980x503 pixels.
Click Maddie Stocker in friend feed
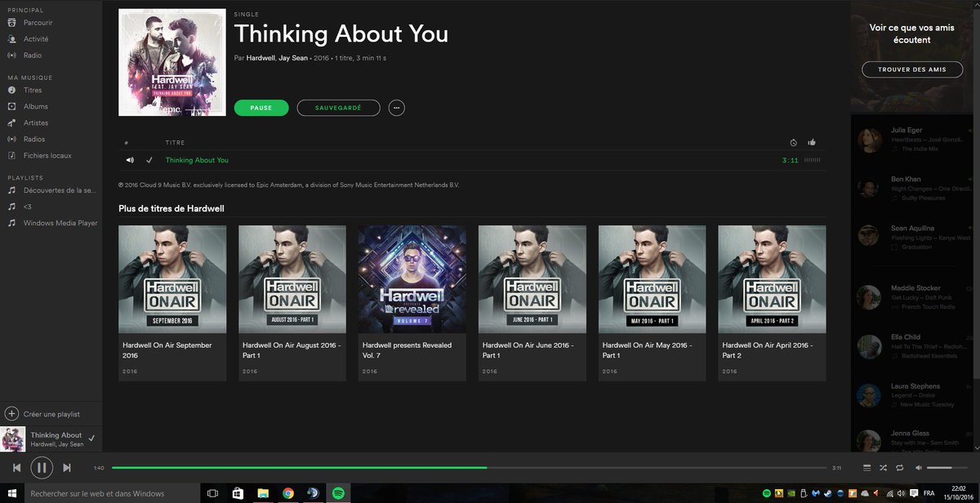click(915, 288)
